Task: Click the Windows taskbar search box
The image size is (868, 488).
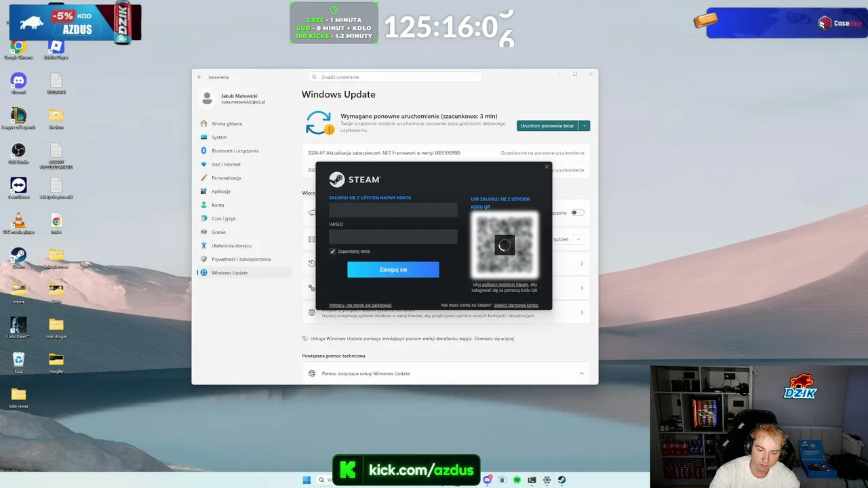Action: point(324,480)
